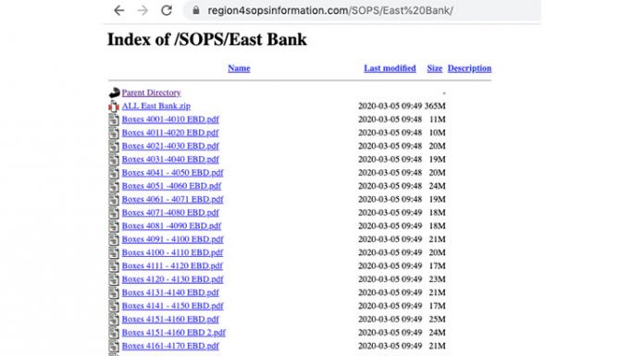The height and width of the screenshot is (356, 644).
Task: Open the Boxes 4081 -4090 EBD.pdf link
Action: [x=171, y=226]
